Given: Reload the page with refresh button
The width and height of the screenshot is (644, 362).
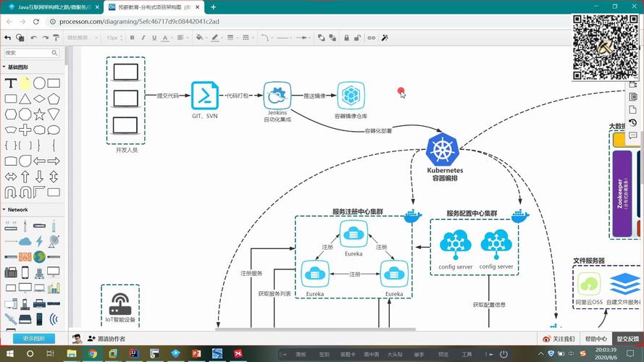Looking at the screenshot, I should 36,21.
